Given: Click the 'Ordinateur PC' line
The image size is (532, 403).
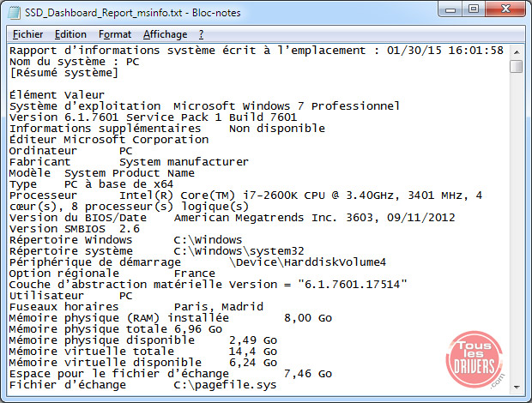Looking at the screenshot, I should (70, 151).
